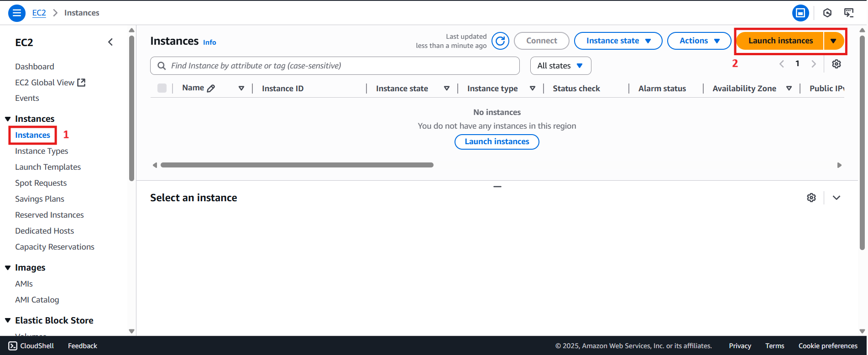Open AMI Catalog in the sidebar
This screenshot has height=355, width=868.
37,300
